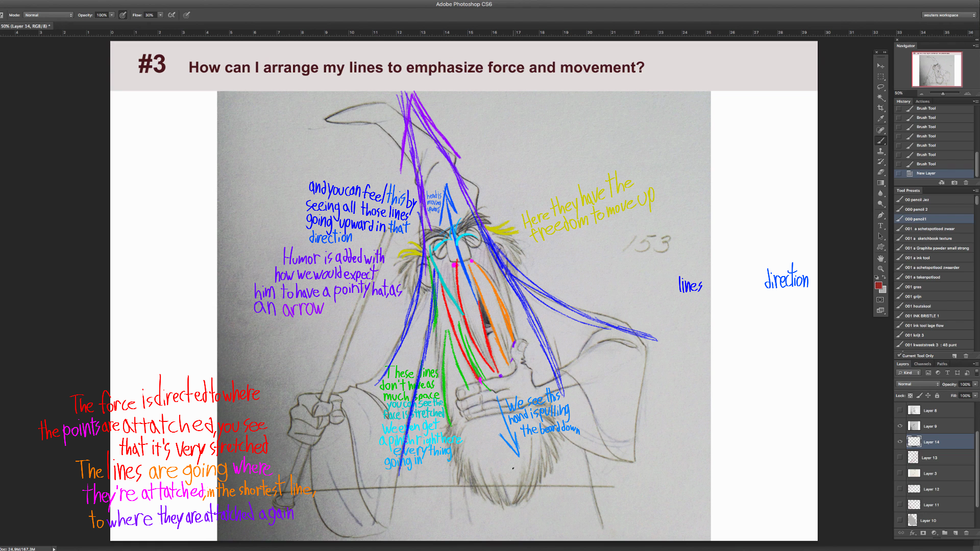The height and width of the screenshot is (551, 980).
Task: Delete current state in History panel
Action: pyautogui.click(x=966, y=183)
